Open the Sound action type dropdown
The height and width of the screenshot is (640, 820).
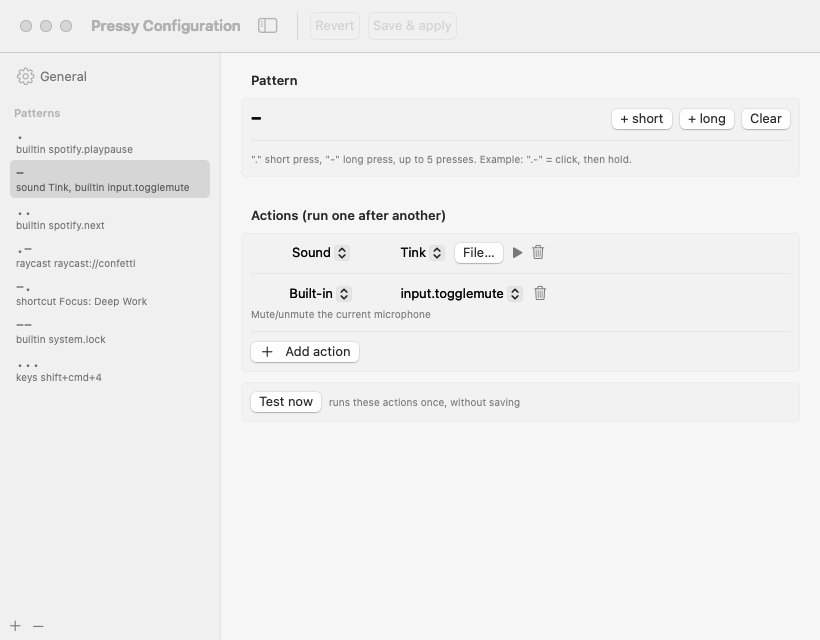(320, 253)
